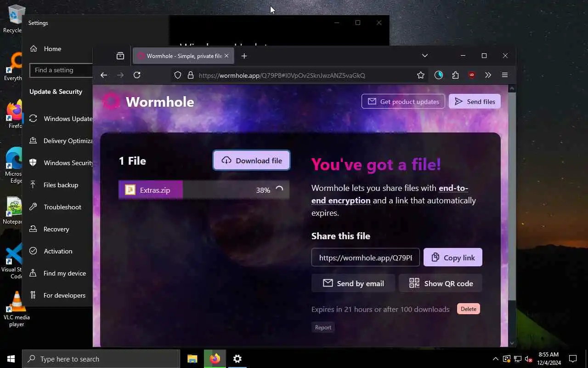This screenshot has height=368, width=588.
Task: Select the Recycle Bin desktop icon
Action: coord(14,18)
